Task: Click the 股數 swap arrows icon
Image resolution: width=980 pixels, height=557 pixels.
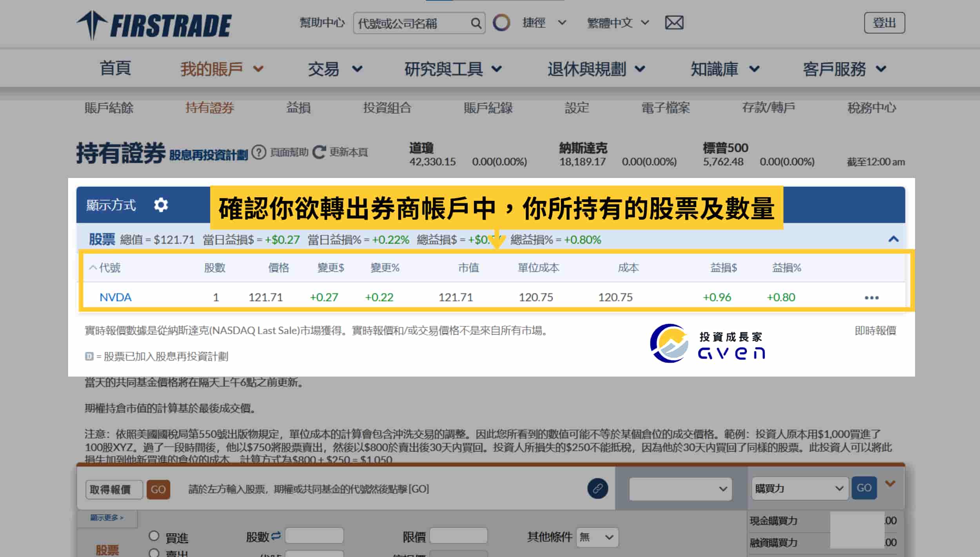Action: tap(277, 535)
